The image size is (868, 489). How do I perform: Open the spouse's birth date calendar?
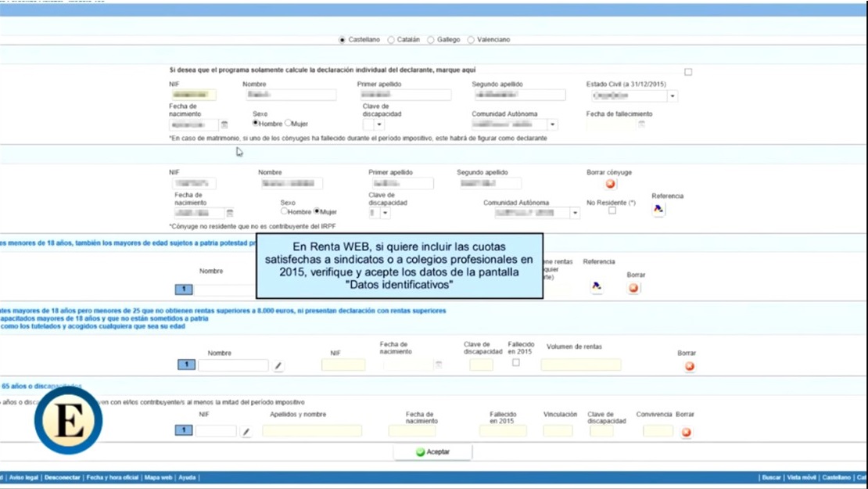[x=230, y=213]
